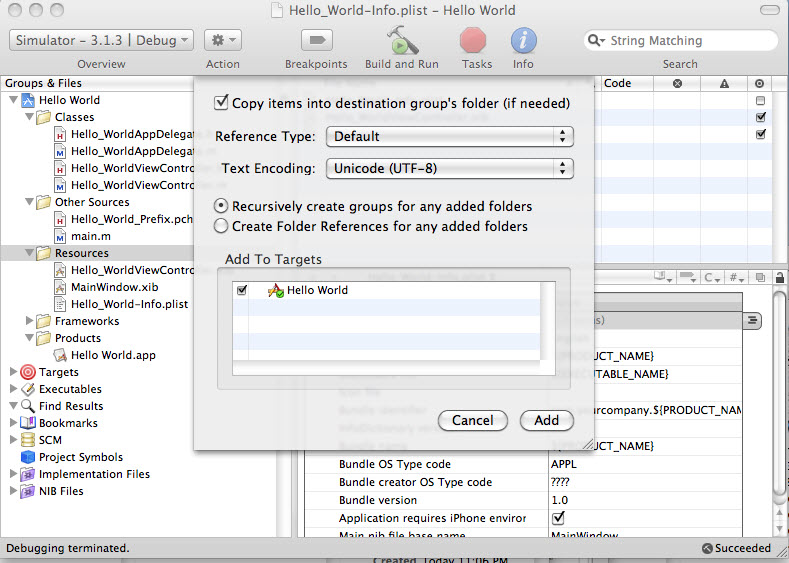Click the Find Results magnifier icon
This screenshot has height=563, width=789.
pyautogui.click(x=28, y=406)
